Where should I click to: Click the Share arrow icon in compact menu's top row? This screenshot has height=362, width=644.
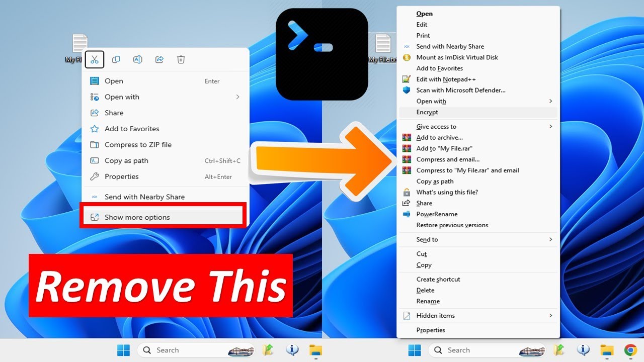pos(159,60)
